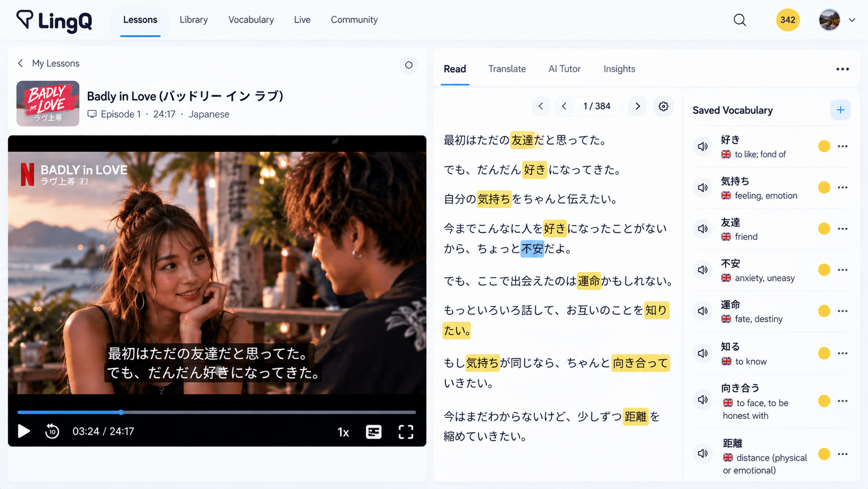The width and height of the screenshot is (868, 489).
Task: Play audio for 運命
Action: tap(703, 311)
